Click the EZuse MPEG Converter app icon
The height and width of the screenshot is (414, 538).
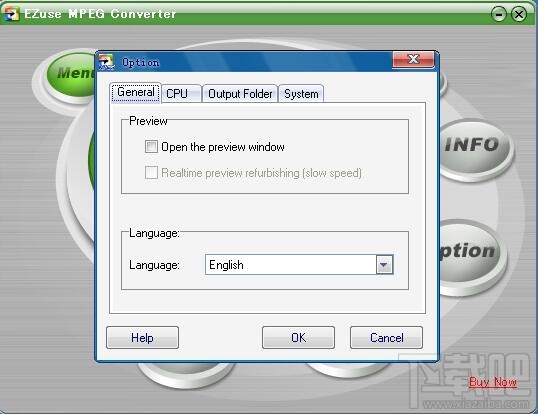pyautogui.click(x=11, y=13)
